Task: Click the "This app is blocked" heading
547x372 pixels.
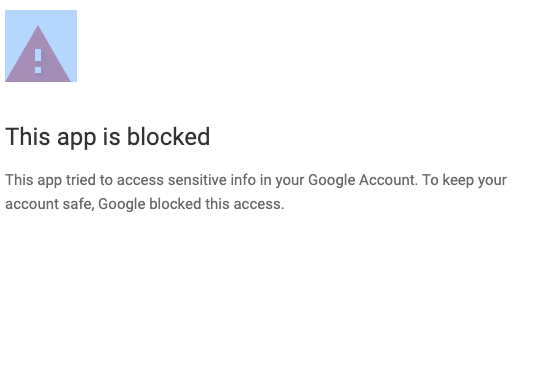Action: 107,137
